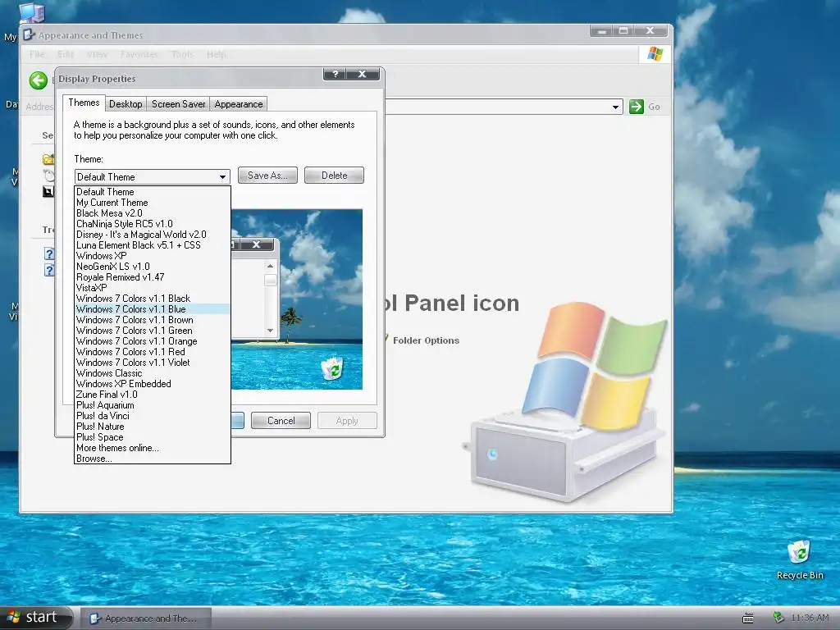Click My Computer desktop icon at top

[31, 11]
